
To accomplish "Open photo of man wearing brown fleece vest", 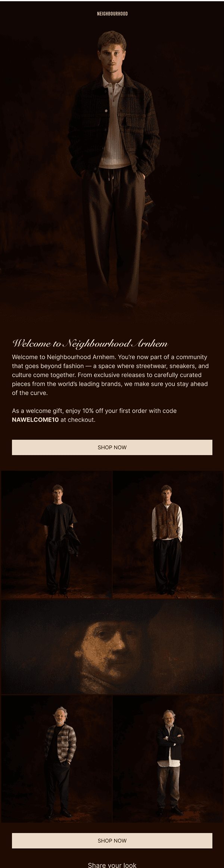I will 168,535.
